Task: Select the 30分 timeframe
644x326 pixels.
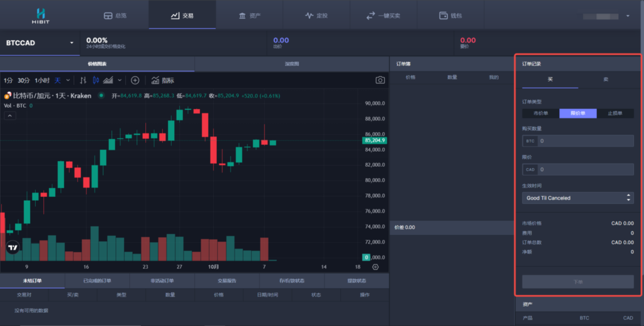Action: [x=24, y=81]
